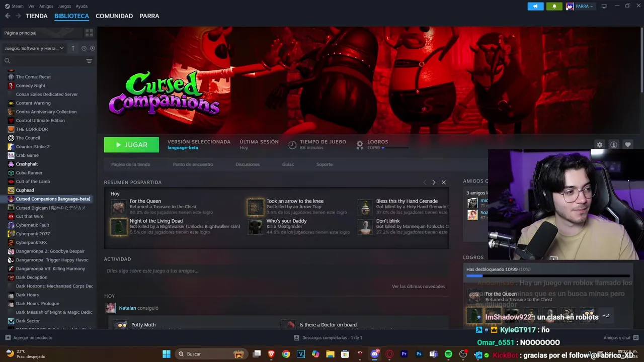This screenshot has height=362, width=644.
Task: Open the Amigos menu
Action: (x=46, y=6)
